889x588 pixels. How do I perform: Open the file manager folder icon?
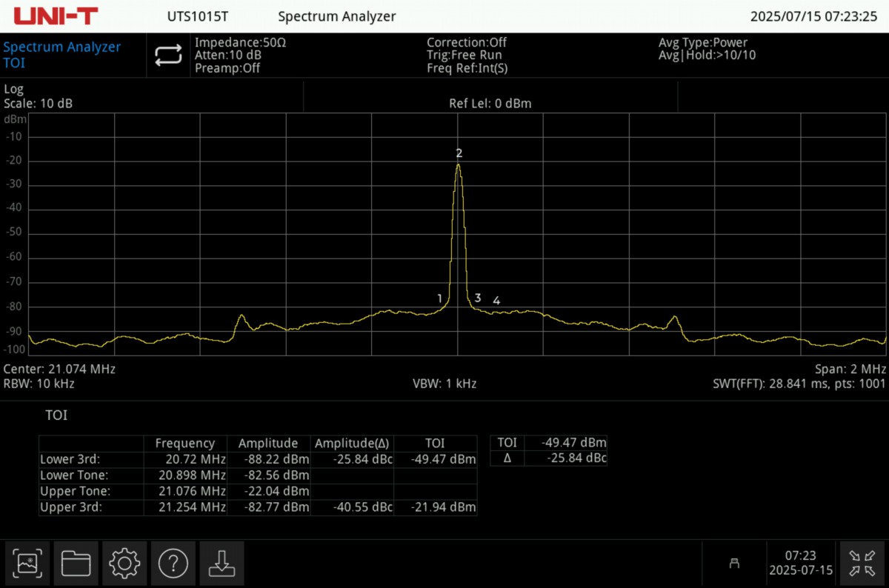[x=76, y=564]
